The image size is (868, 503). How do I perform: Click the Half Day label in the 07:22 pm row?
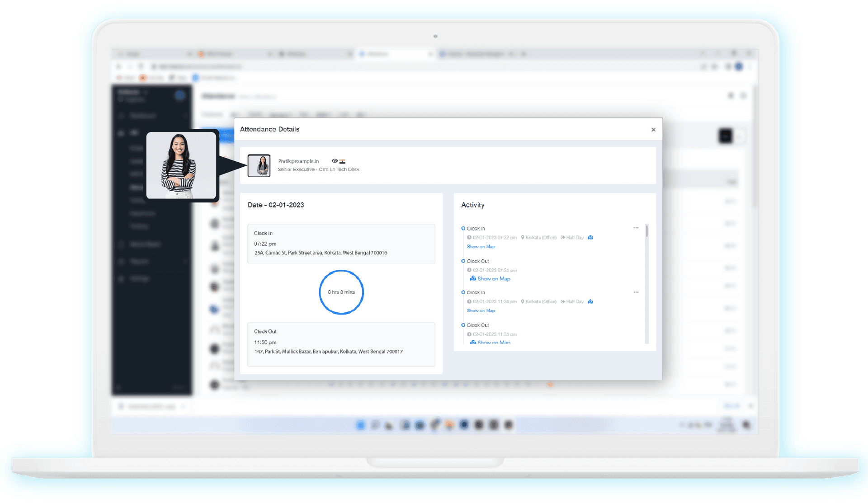tap(575, 238)
